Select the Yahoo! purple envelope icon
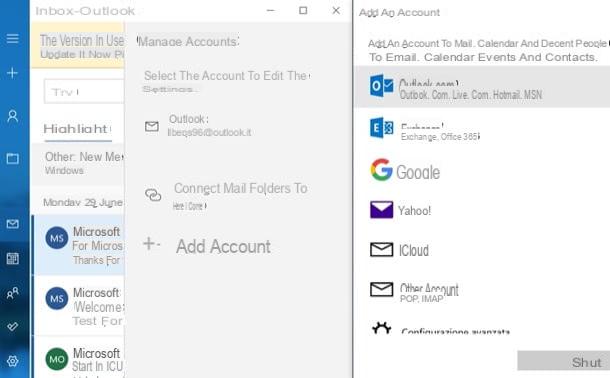This screenshot has height=378, width=610. click(x=381, y=210)
